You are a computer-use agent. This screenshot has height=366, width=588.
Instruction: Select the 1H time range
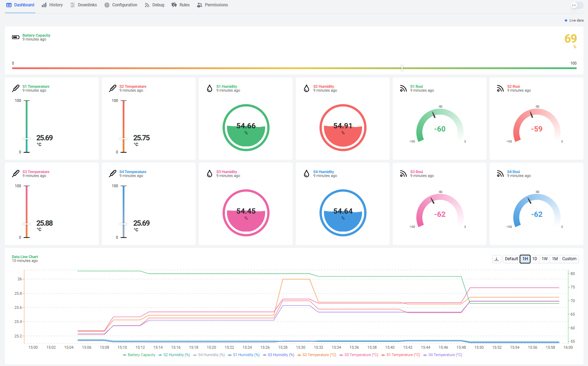[525, 259]
